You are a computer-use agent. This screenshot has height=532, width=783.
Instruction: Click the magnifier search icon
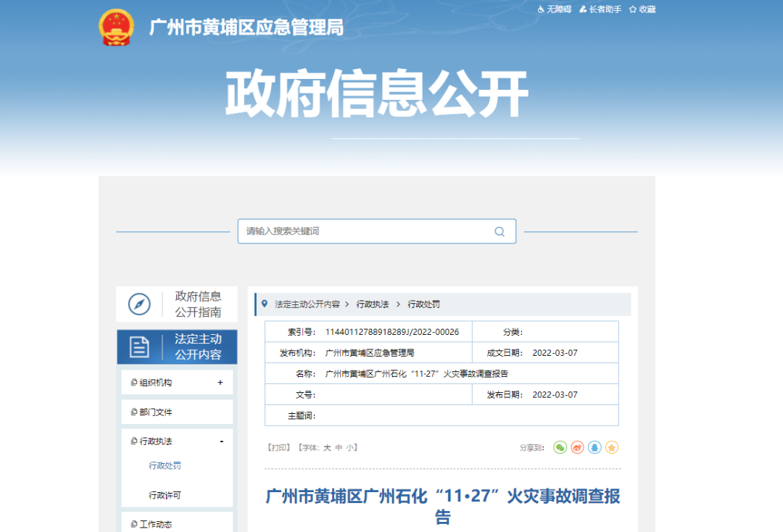[500, 231]
